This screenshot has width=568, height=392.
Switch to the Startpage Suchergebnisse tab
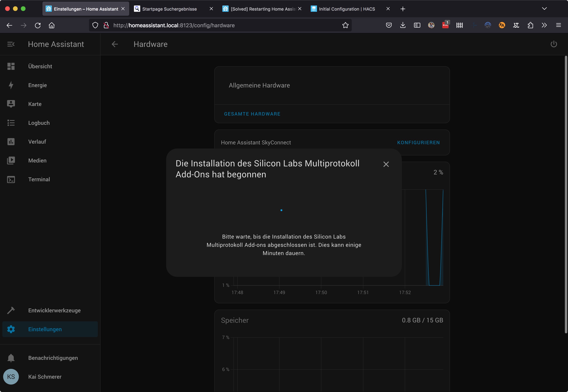point(169,9)
